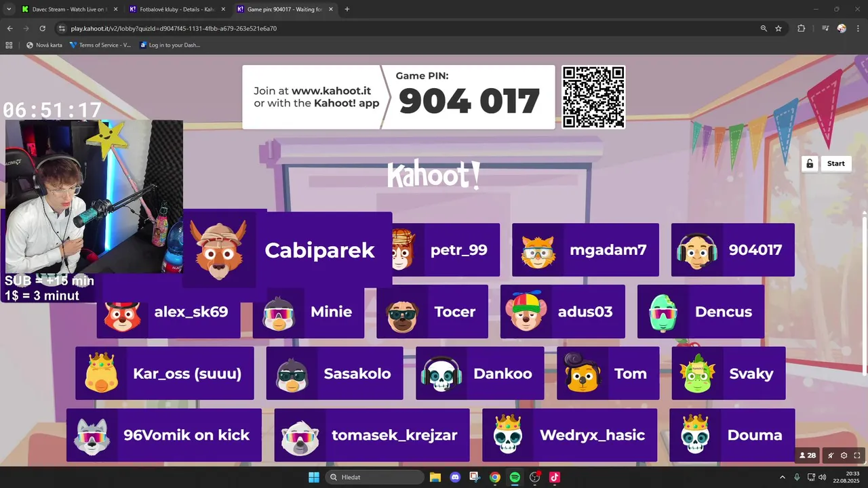
Task: Select the Game pin 904017 tab
Action: [285, 9]
